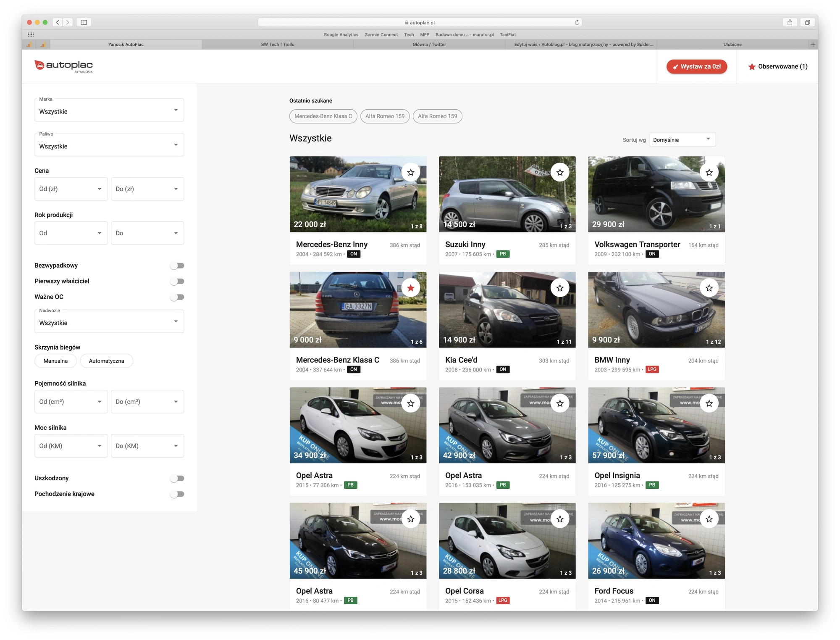Select first Alfa Romeo 159 recent search

tap(385, 116)
